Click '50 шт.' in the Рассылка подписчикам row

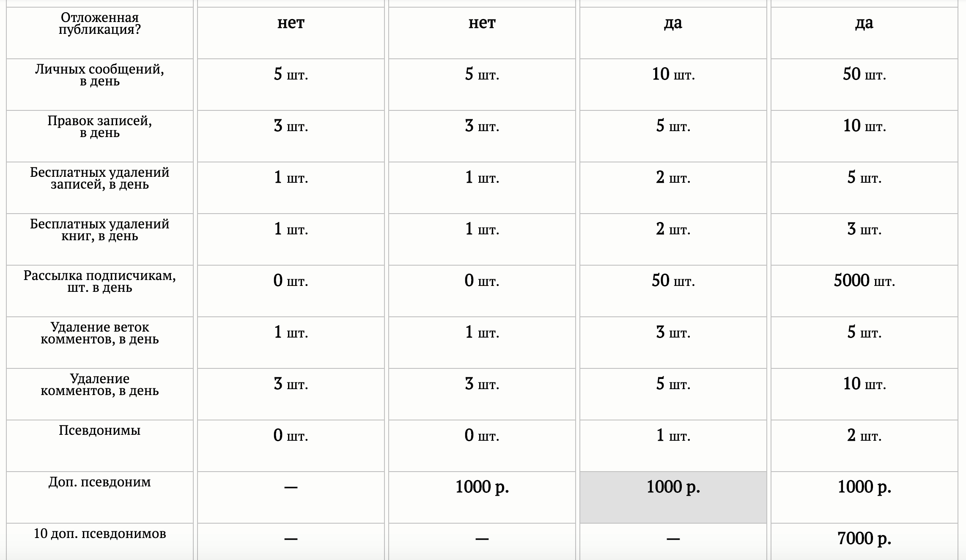click(673, 281)
